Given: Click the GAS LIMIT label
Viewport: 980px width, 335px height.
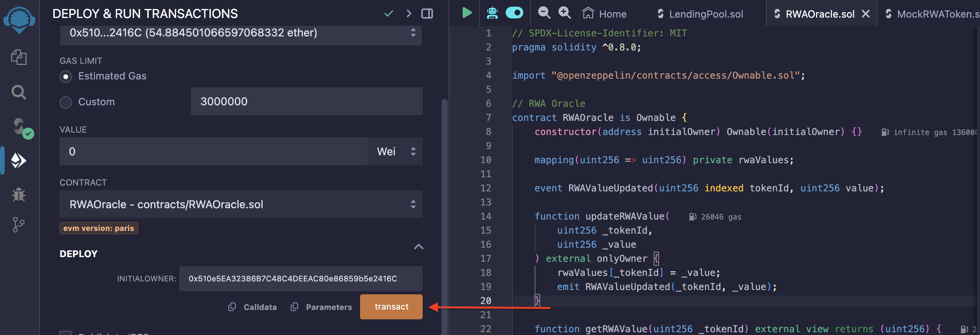Looking at the screenshot, I should [x=81, y=61].
